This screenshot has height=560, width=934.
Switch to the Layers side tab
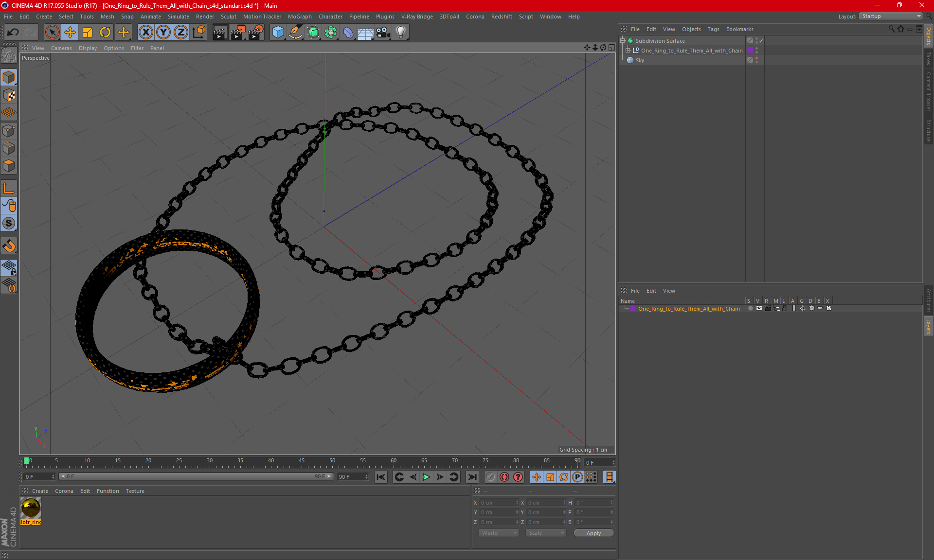click(x=929, y=326)
